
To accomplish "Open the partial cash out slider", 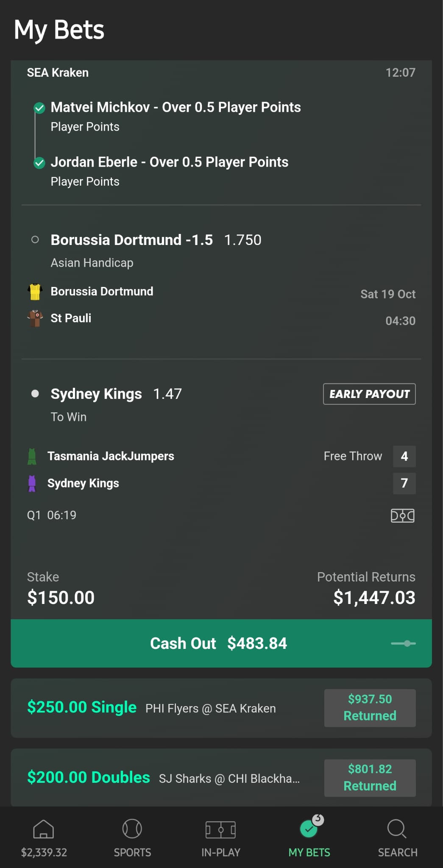I will tap(403, 643).
